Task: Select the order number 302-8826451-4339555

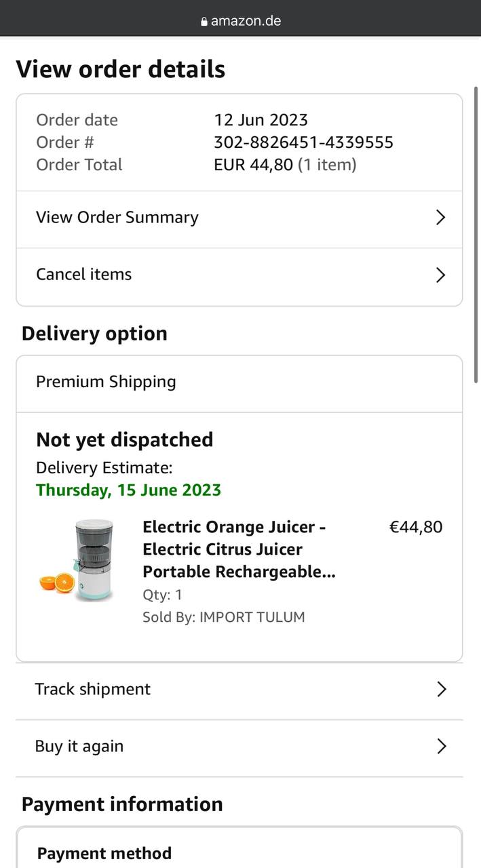Action: [x=303, y=142]
